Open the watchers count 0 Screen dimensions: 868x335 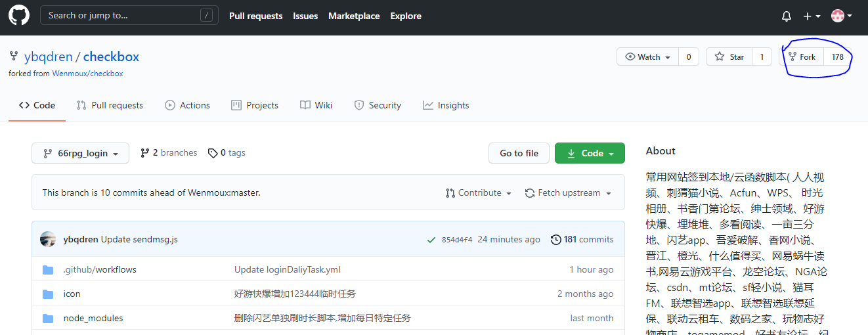688,57
